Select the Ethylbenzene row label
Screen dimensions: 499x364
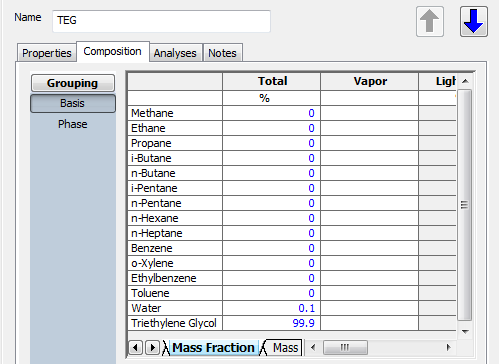pyautogui.click(x=175, y=278)
